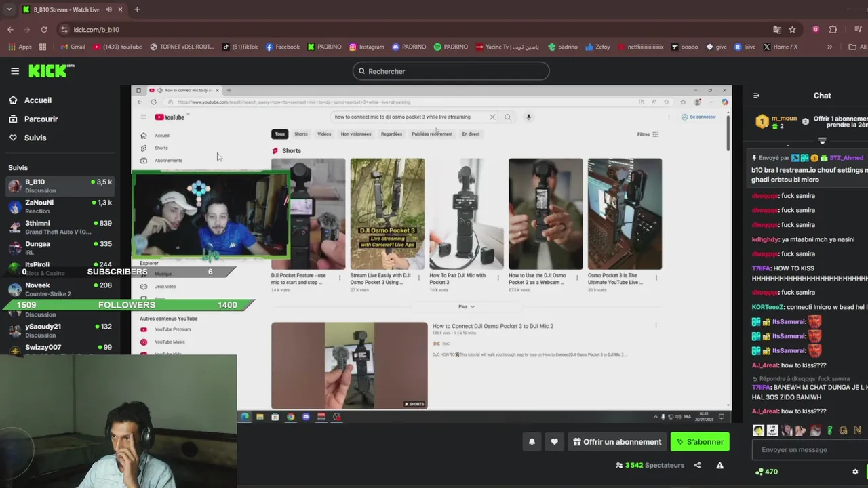Expand the gift leaderboard arrow

point(822,141)
